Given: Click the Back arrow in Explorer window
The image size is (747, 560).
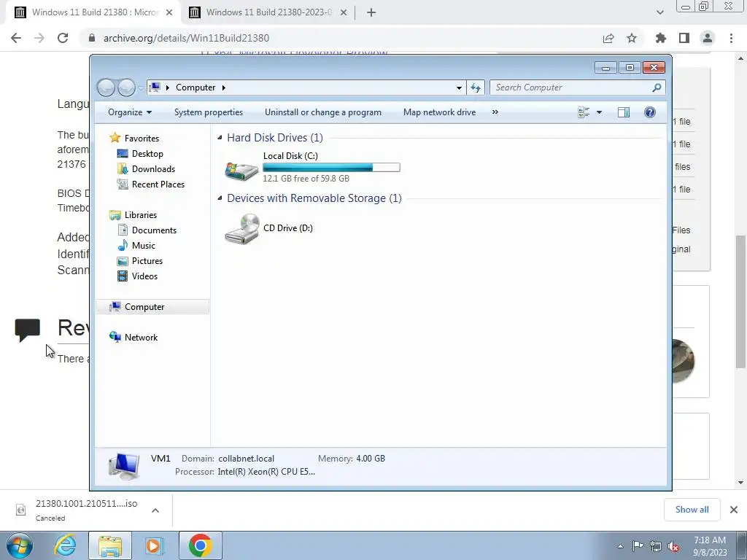Looking at the screenshot, I should [x=107, y=87].
